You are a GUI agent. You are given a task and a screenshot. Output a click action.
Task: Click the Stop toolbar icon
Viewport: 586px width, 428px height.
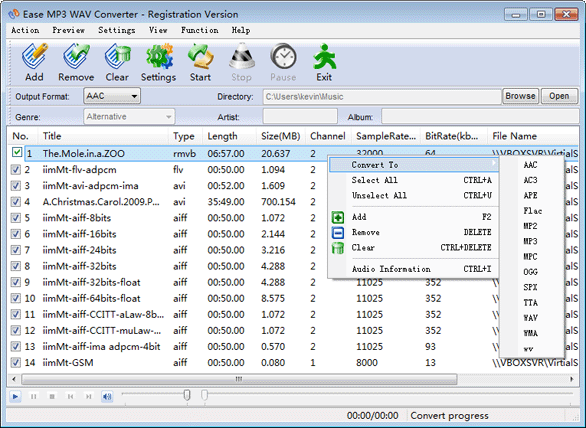[x=241, y=57]
